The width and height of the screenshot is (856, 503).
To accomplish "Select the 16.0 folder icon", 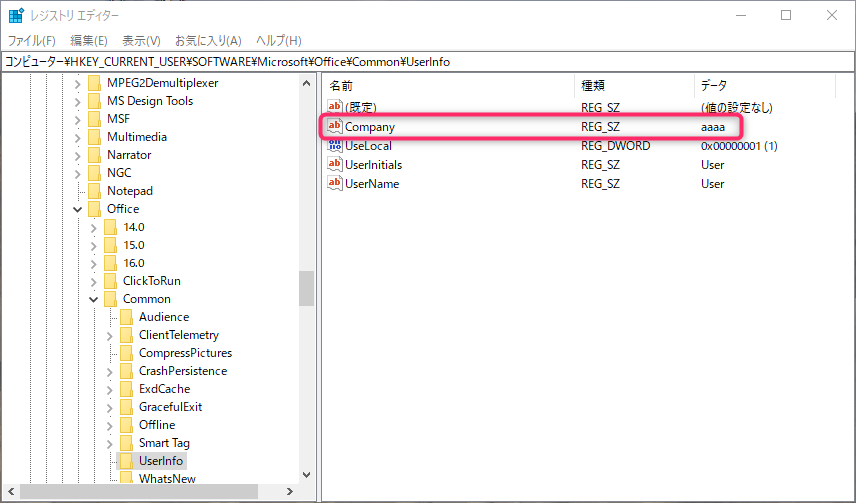I will coord(110,263).
